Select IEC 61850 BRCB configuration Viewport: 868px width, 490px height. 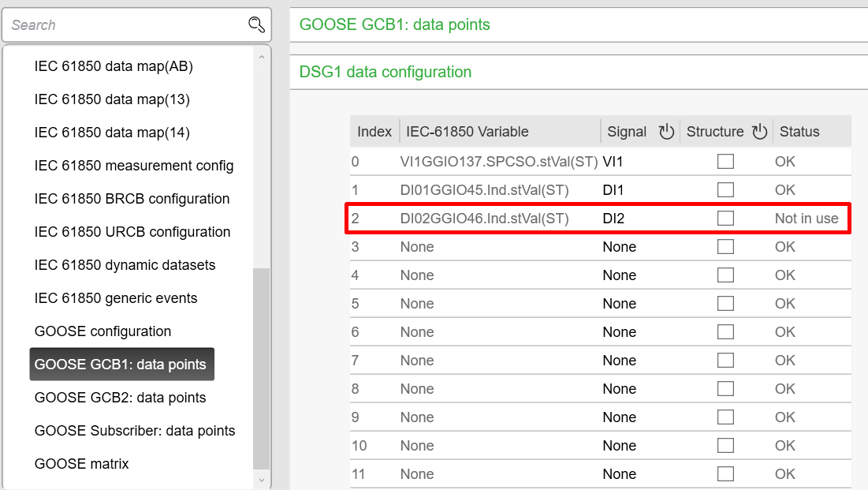click(x=132, y=198)
